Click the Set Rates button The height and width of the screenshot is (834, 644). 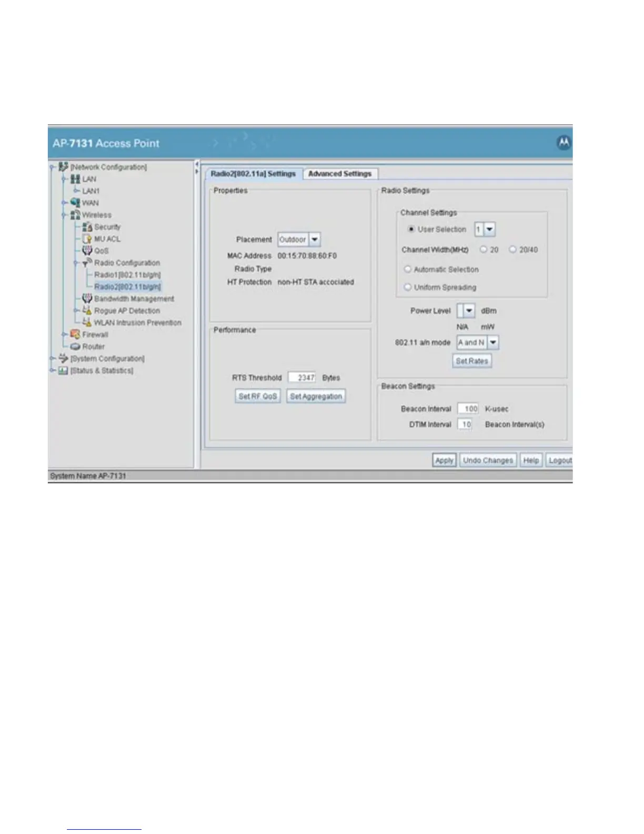pos(472,361)
